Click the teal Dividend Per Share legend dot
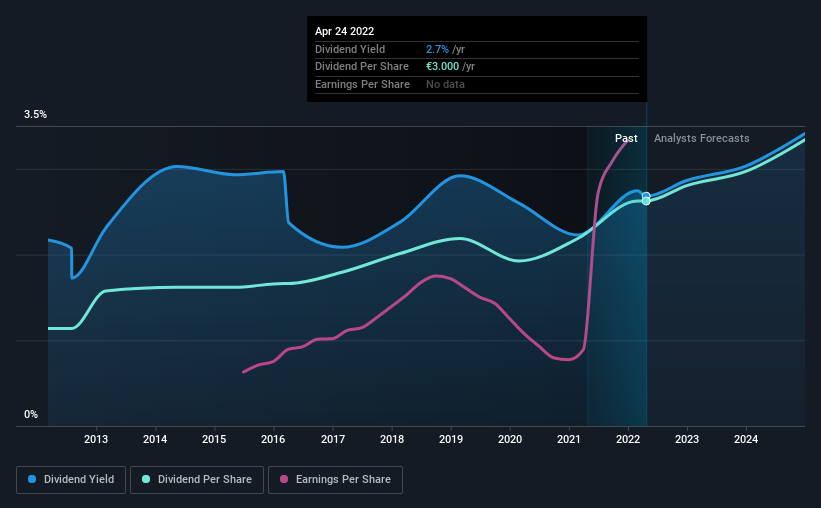This screenshot has width=821, height=508. (146, 479)
